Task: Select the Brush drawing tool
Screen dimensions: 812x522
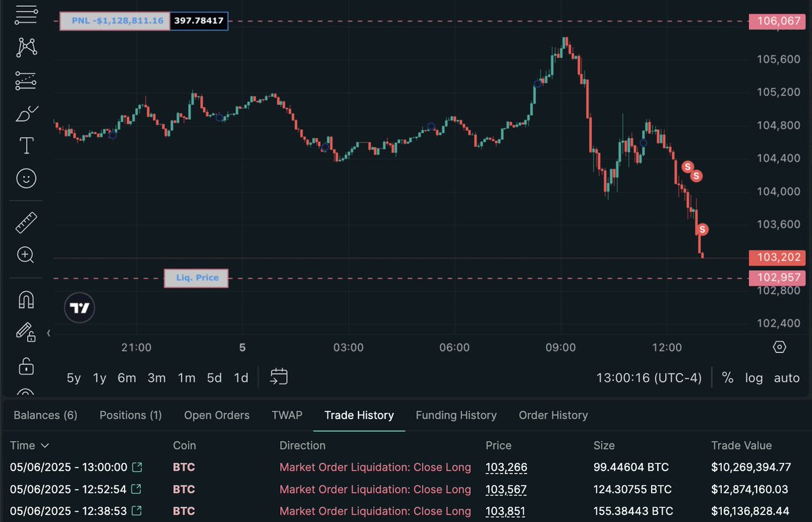Action: [26, 113]
